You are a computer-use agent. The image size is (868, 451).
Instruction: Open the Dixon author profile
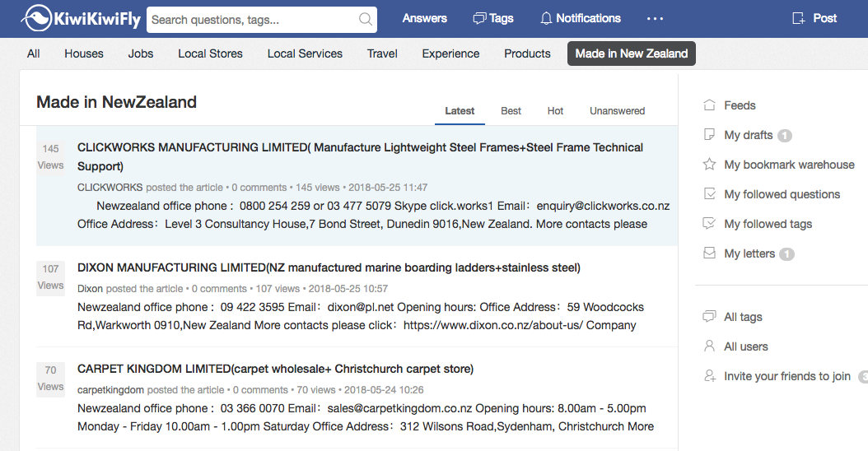coord(90,288)
